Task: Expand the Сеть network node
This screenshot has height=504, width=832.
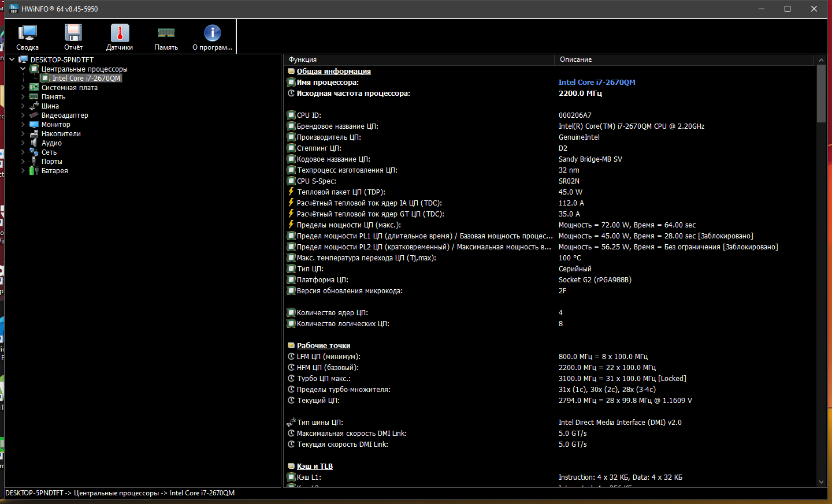Action: click(23, 152)
